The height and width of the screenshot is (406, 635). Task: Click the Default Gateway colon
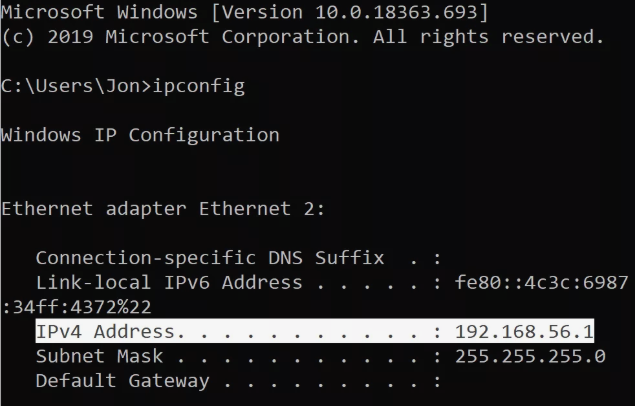point(437,382)
